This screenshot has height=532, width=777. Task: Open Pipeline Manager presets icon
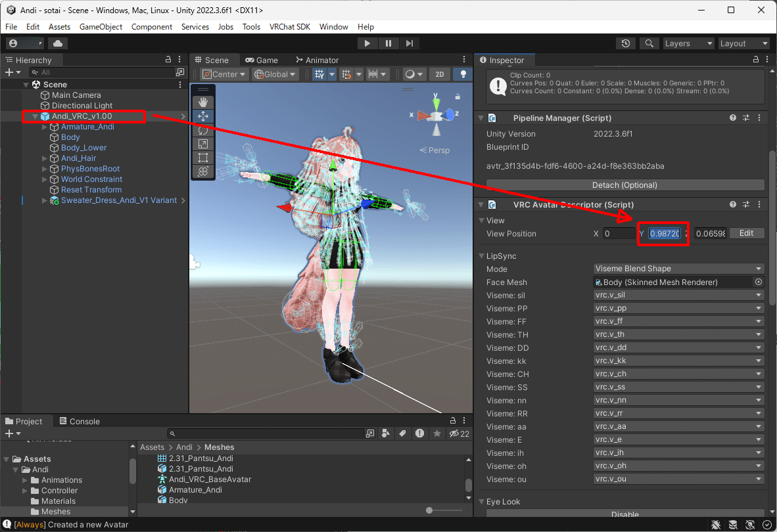pos(746,118)
